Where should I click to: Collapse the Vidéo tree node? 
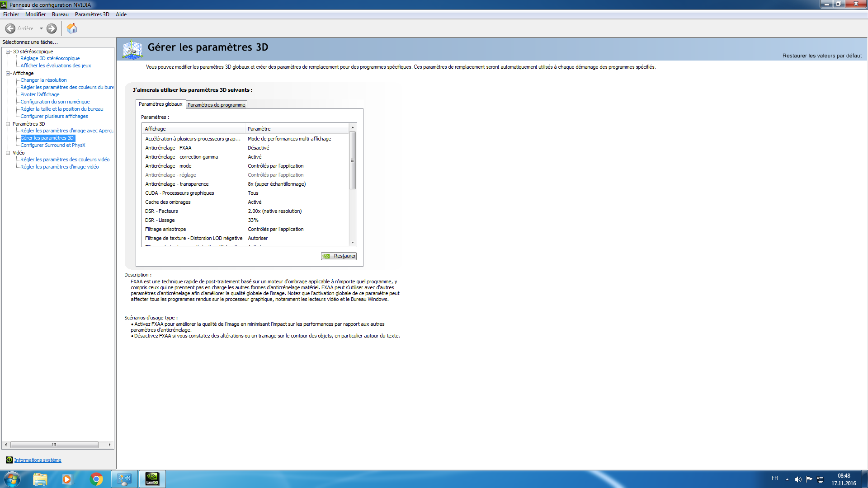point(8,153)
